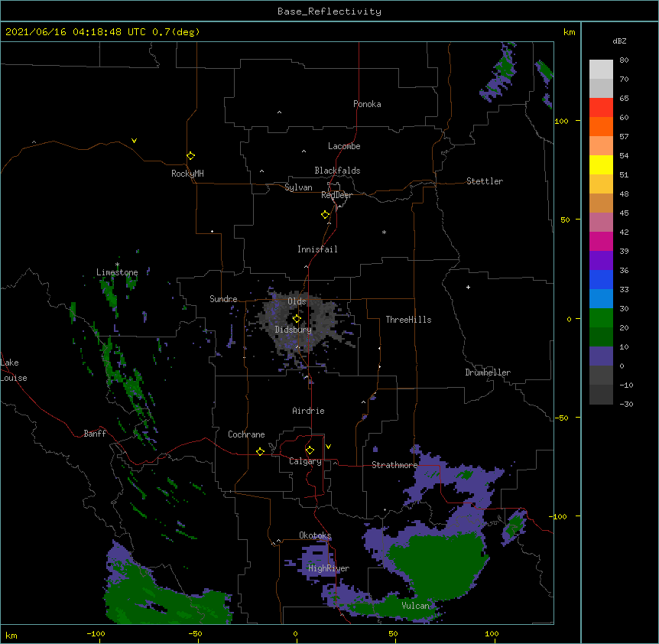Click the 2021/06/16 04:18:48 UTC timestamp

[76, 32]
